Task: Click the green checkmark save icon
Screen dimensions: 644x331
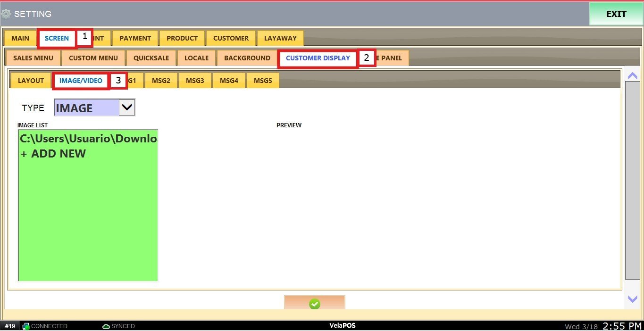Action: [x=315, y=304]
